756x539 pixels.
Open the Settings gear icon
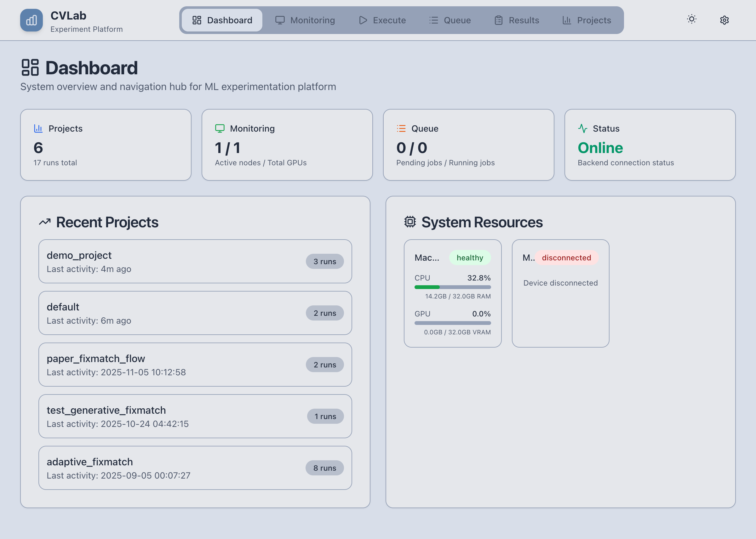pos(724,20)
